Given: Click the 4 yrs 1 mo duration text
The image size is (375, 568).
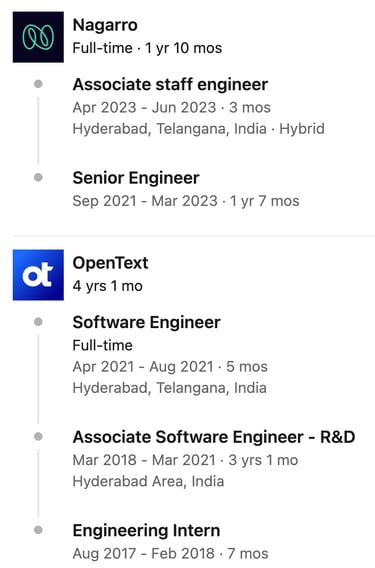Looking at the screenshot, I should pos(108,286).
